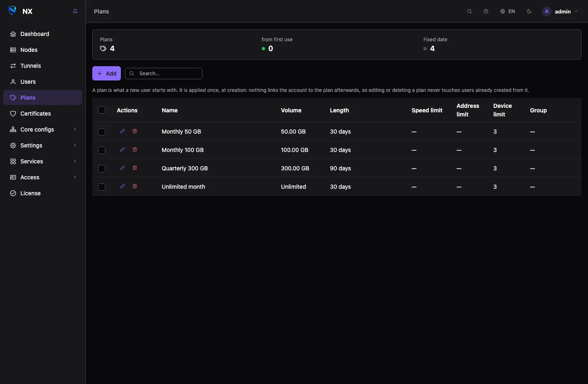Viewport: 588px width, 384px height.
Task: Open the Certificates page
Action: point(42,114)
